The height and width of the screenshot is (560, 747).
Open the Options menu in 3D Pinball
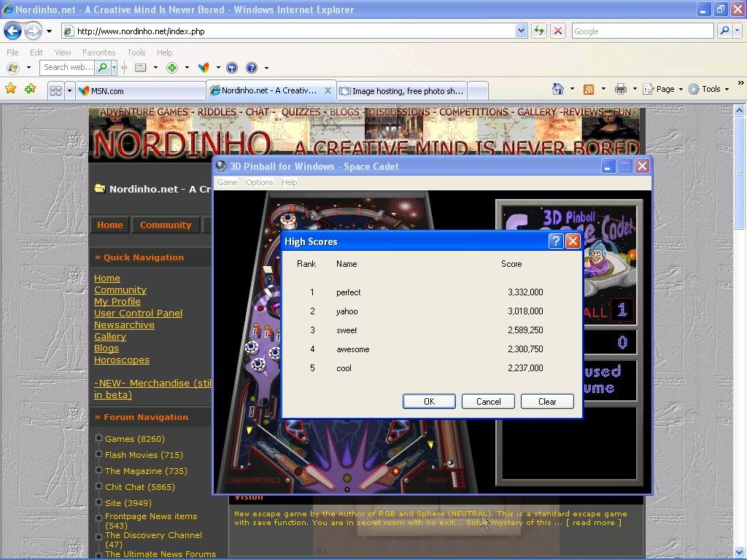coord(259,182)
